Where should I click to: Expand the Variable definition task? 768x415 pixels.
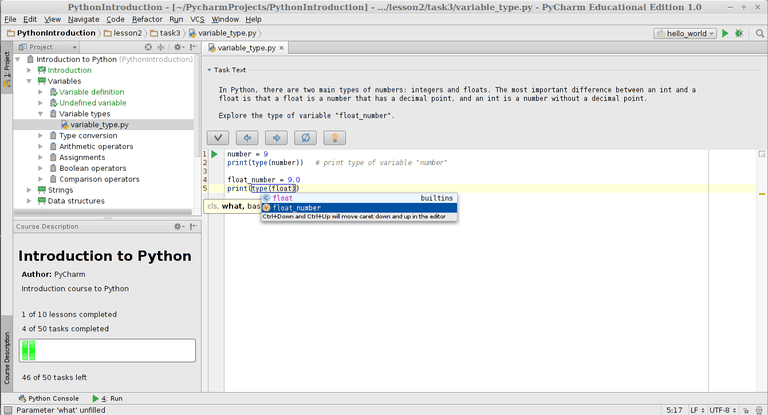coord(41,92)
